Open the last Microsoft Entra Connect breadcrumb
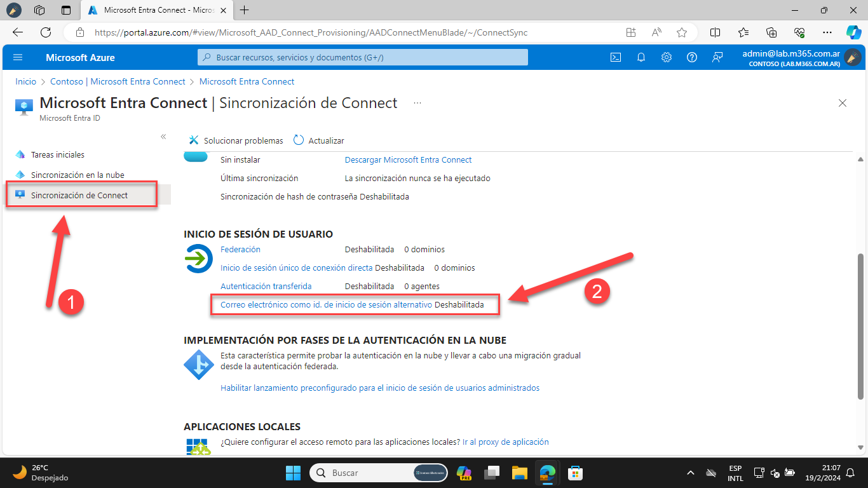The height and width of the screenshot is (488, 868). pos(247,81)
